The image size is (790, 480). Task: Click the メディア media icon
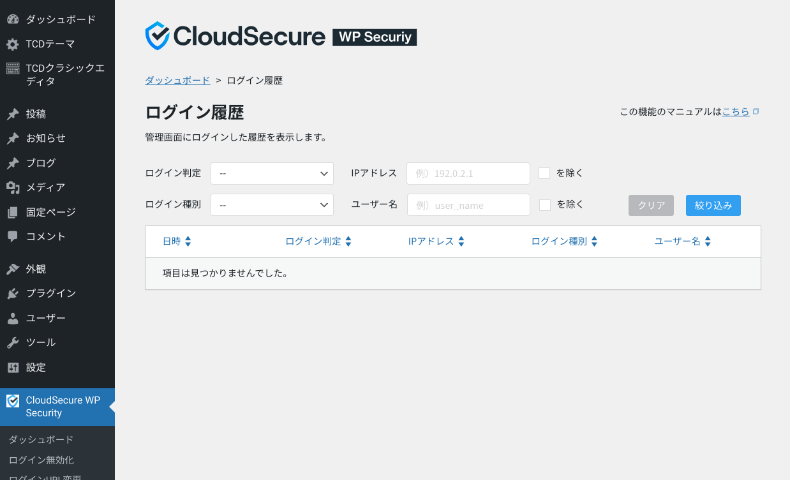13,187
